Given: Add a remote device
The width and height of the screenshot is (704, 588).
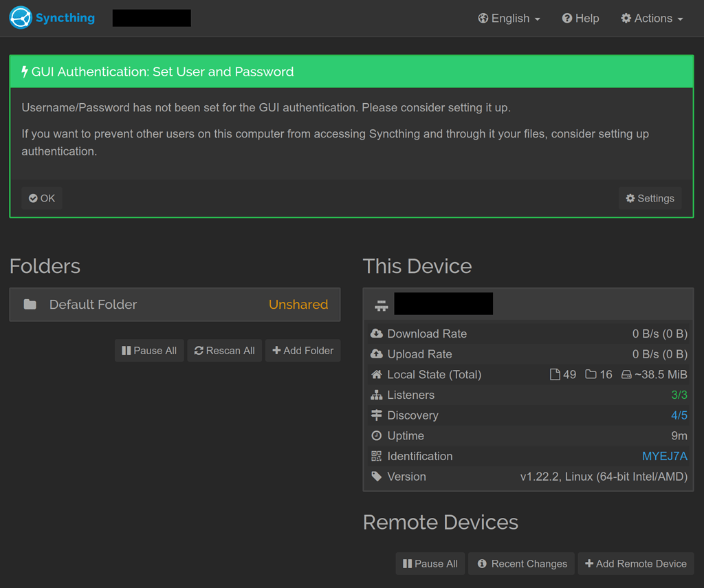Looking at the screenshot, I should point(636,564).
